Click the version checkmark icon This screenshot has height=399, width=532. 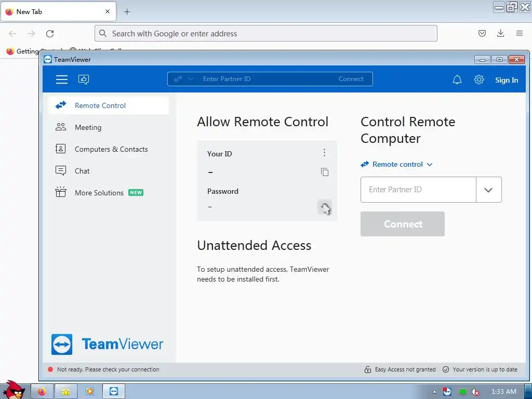pyautogui.click(x=446, y=369)
